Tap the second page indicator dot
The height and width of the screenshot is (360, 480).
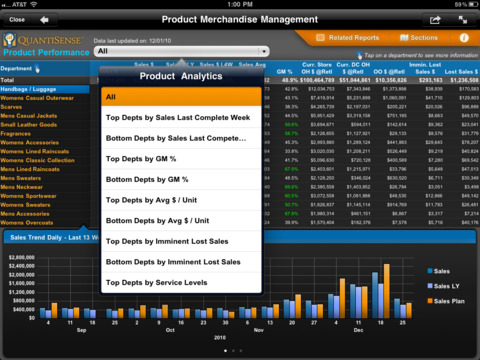(x=233, y=351)
